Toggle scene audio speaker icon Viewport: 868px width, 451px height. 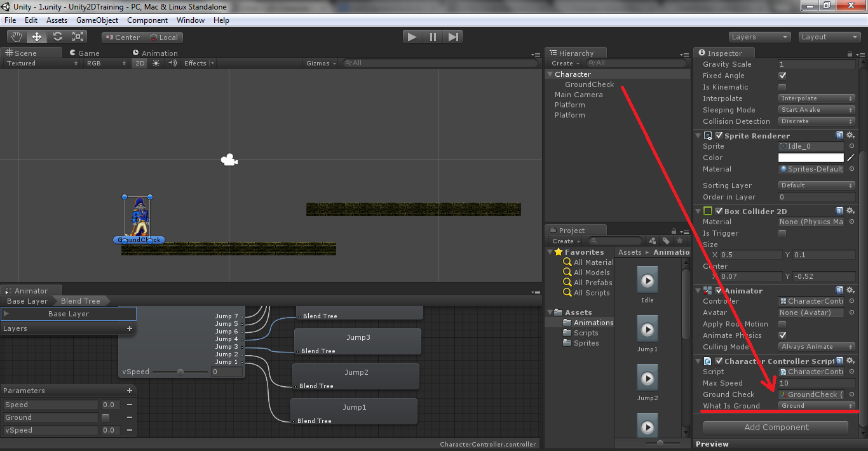pyautogui.click(x=172, y=63)
